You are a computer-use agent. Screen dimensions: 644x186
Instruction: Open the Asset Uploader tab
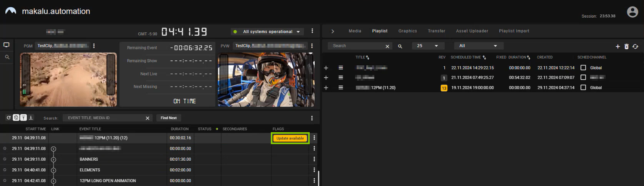(x=472, y=31)
